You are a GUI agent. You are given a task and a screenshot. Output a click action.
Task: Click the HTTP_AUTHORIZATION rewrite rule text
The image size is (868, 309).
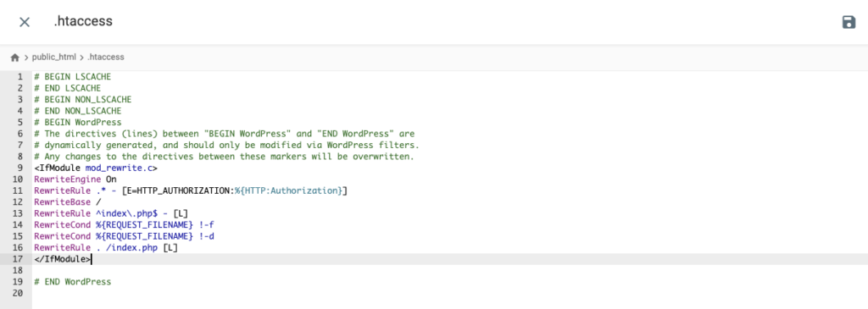click(191, 190)
